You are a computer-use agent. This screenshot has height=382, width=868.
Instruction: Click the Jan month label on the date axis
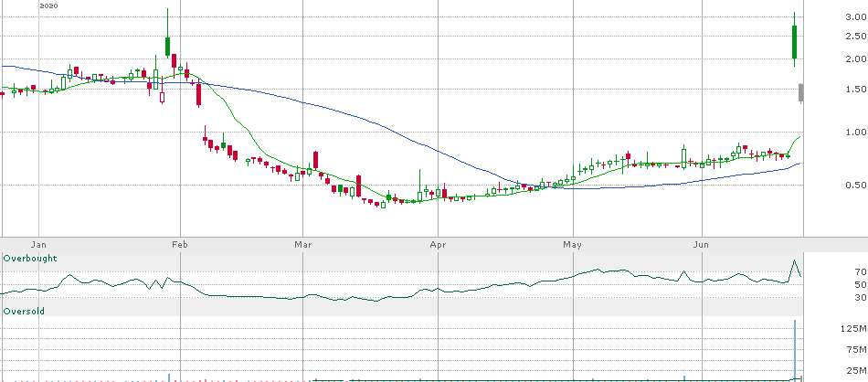coord(37,244)
